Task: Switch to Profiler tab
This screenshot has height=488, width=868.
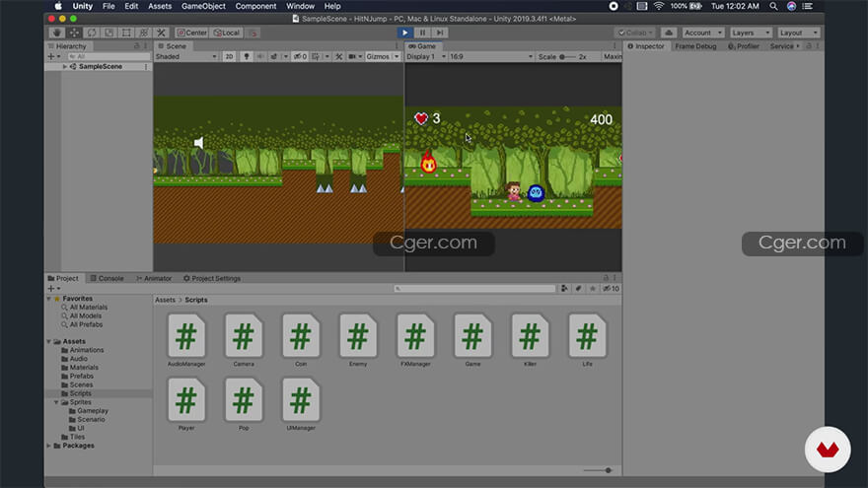Action: click(744, 46)
